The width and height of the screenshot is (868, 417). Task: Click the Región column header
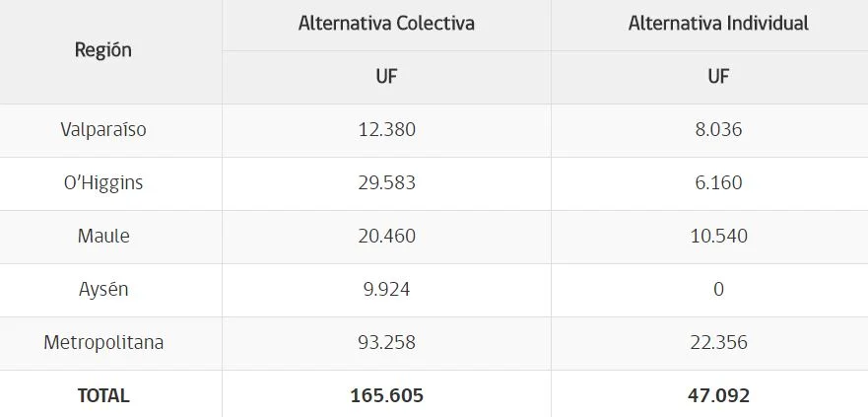103,50
